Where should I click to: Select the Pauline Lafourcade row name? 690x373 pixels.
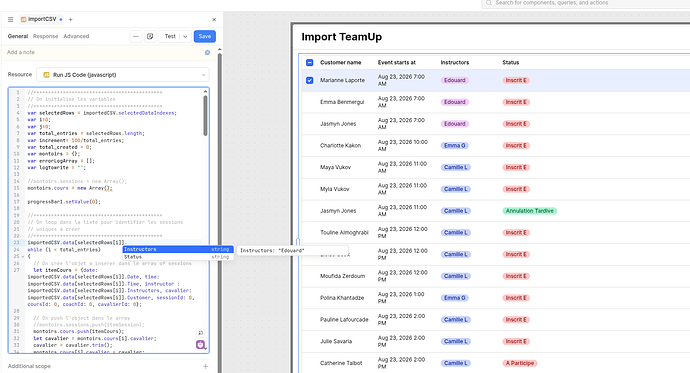(344, 320)
